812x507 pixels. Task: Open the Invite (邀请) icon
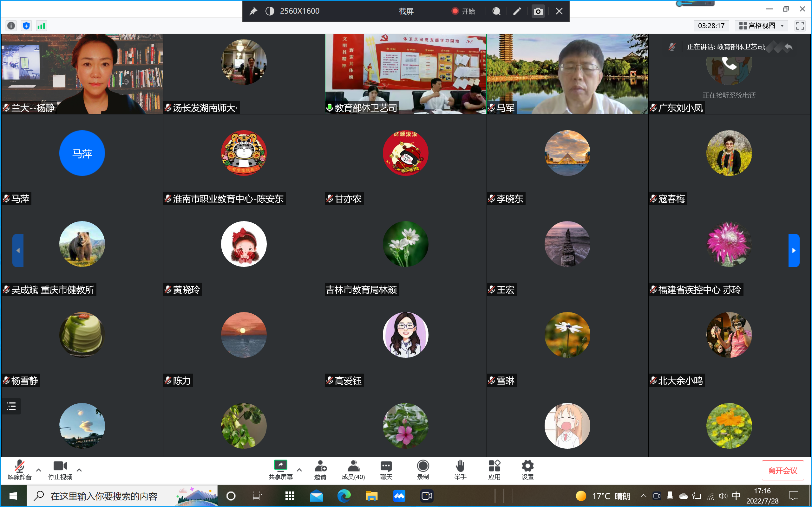click(320, 466)
